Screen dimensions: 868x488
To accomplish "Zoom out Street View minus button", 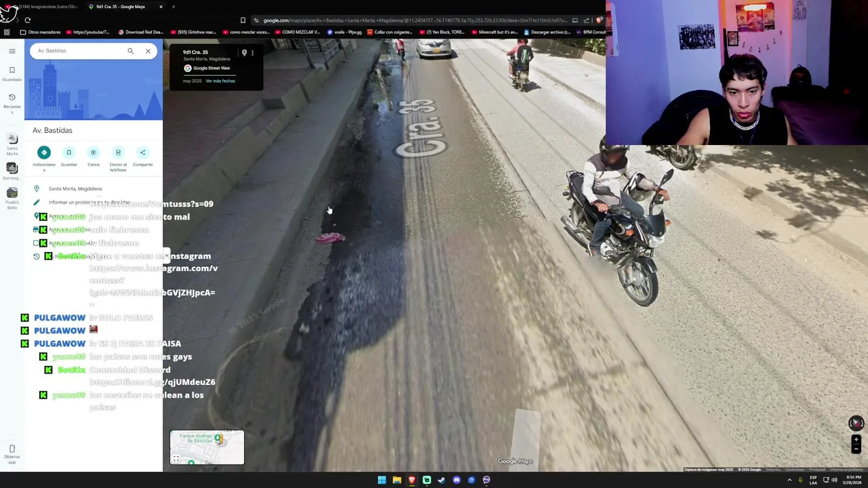I will point(856,449).
